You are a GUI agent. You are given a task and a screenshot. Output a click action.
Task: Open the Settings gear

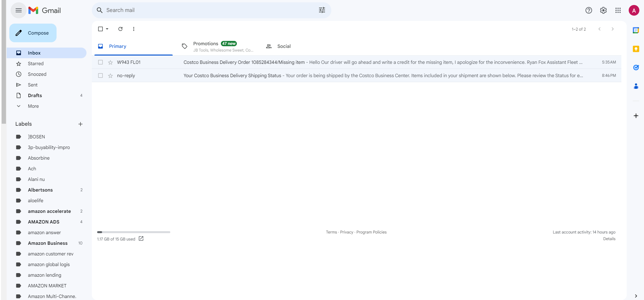point(603,10)
